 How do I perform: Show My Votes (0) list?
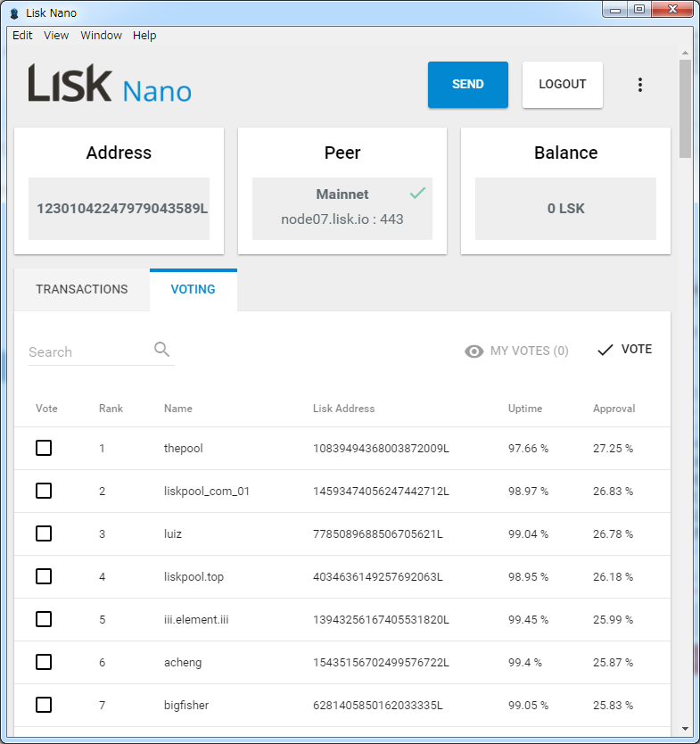click(x=516, y=351)
